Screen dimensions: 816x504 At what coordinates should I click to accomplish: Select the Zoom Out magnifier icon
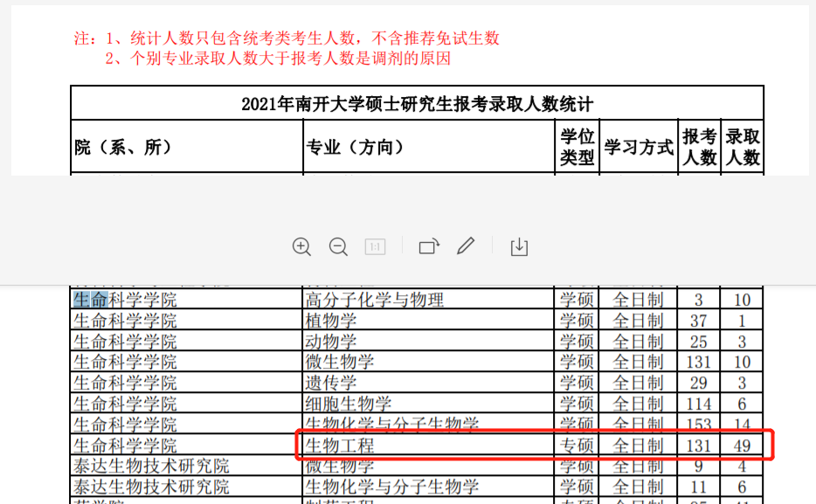338,247
